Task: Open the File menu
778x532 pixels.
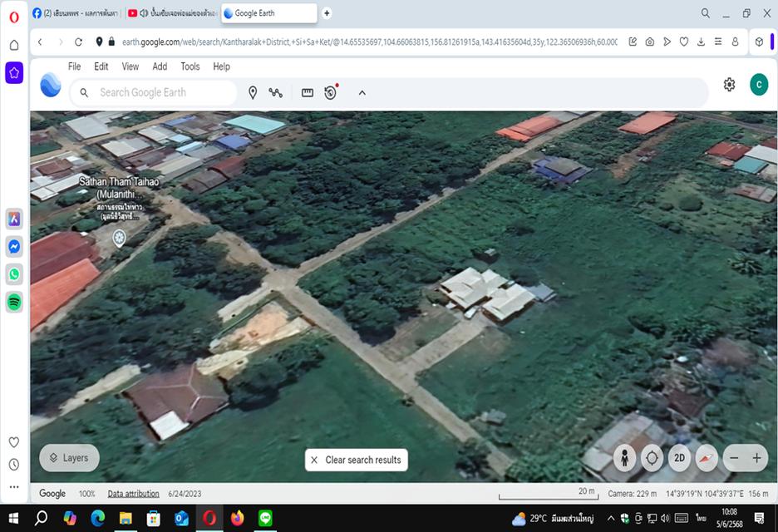Action: (74, 66)
